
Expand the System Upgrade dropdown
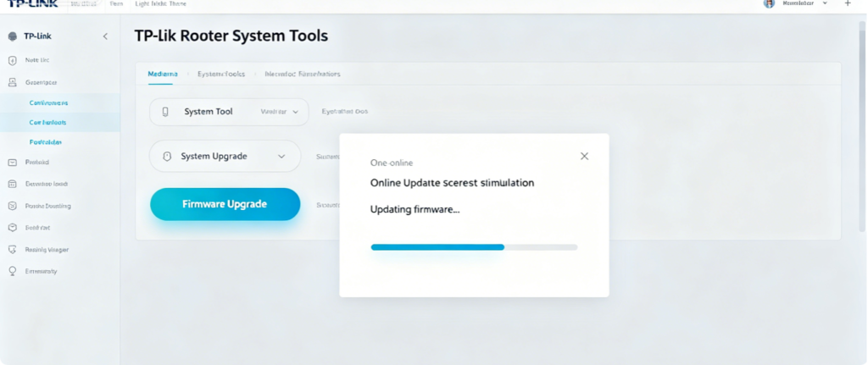(281, 157)
